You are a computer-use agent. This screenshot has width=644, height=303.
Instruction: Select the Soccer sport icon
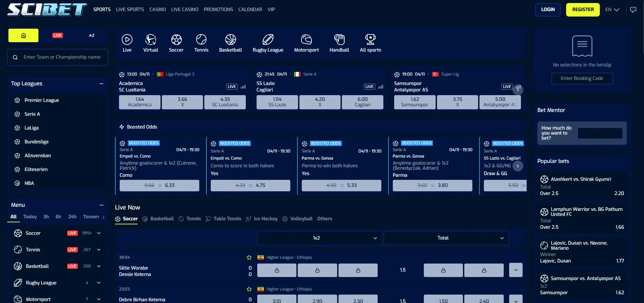tap(176, 40)
